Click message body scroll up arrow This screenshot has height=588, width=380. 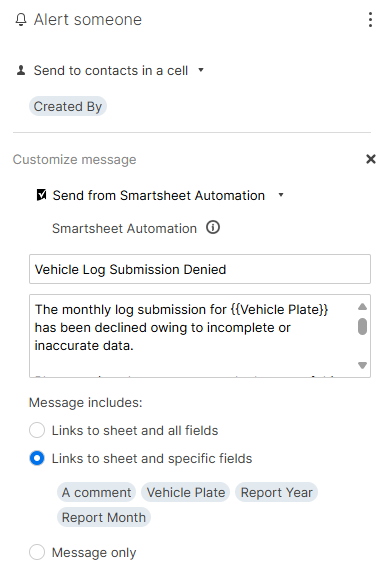click(362, 307)
